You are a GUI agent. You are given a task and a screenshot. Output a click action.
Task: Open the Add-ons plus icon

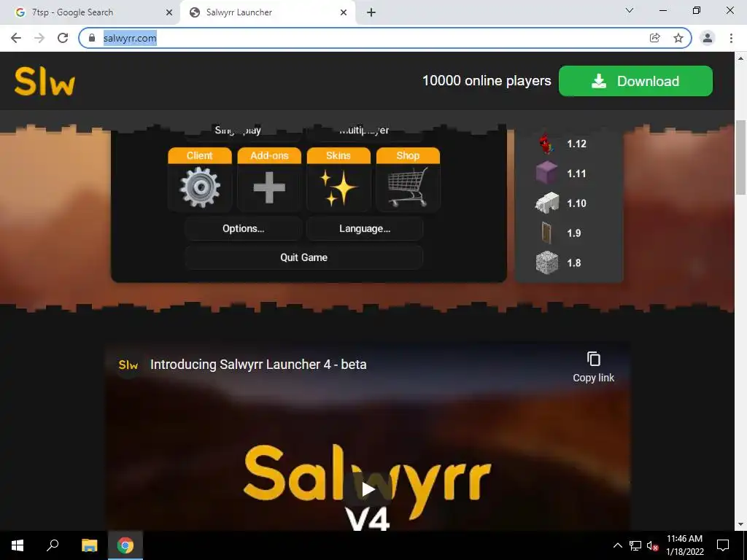click(269, 187)
